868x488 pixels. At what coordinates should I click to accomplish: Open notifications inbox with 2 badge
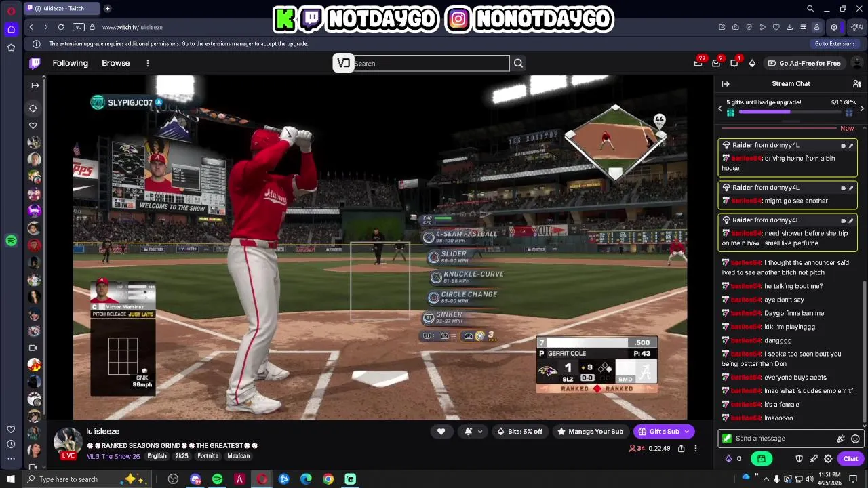point(716,63)
